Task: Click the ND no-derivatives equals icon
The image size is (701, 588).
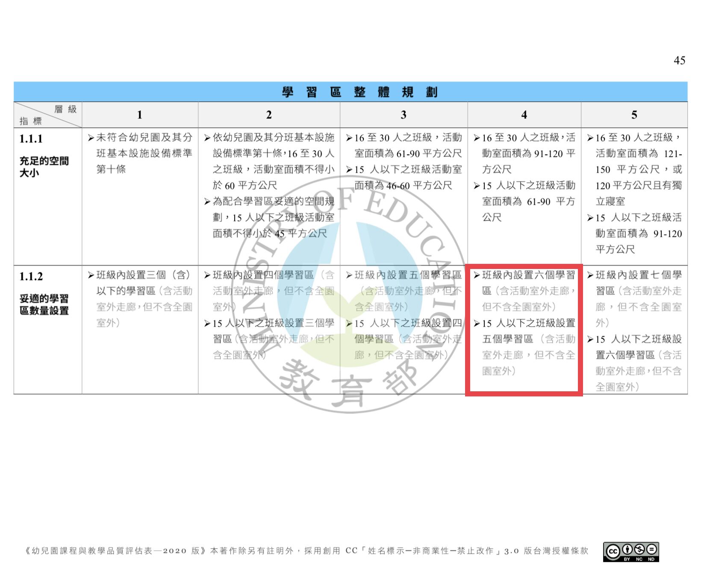Action: 651,549
